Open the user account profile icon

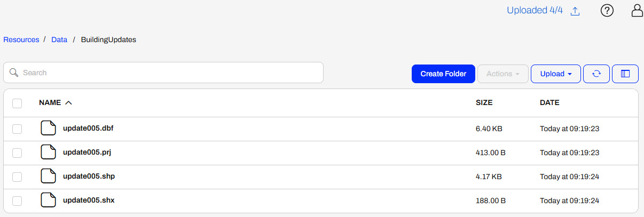tap(637, 11)
